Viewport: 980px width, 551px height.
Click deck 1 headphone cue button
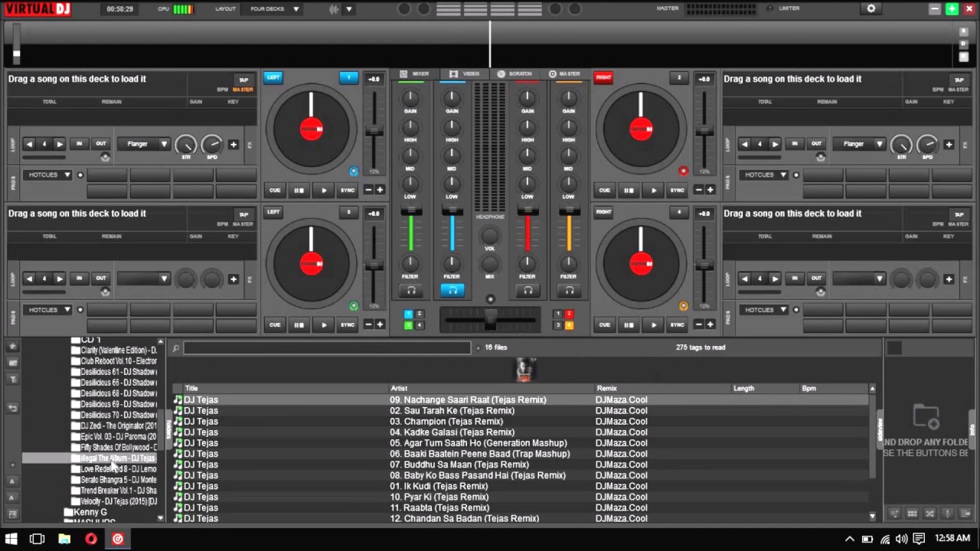click(x=411, y=290)
